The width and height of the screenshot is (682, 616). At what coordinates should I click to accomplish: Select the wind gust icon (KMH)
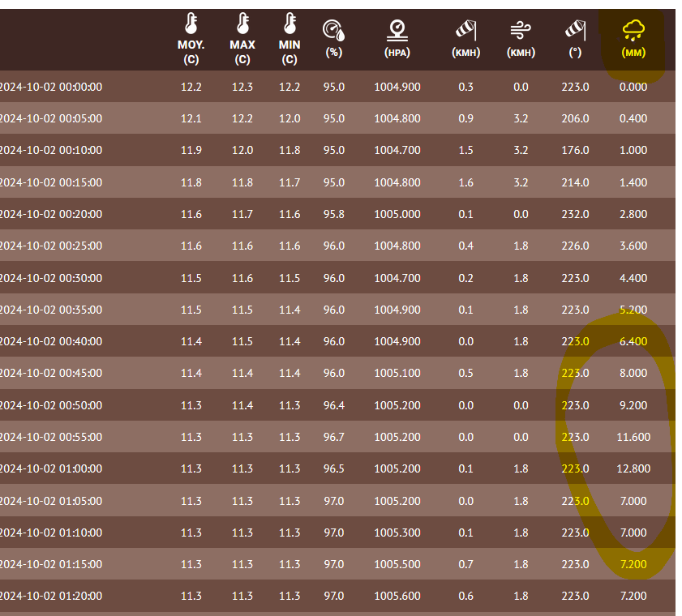[521, 31]
